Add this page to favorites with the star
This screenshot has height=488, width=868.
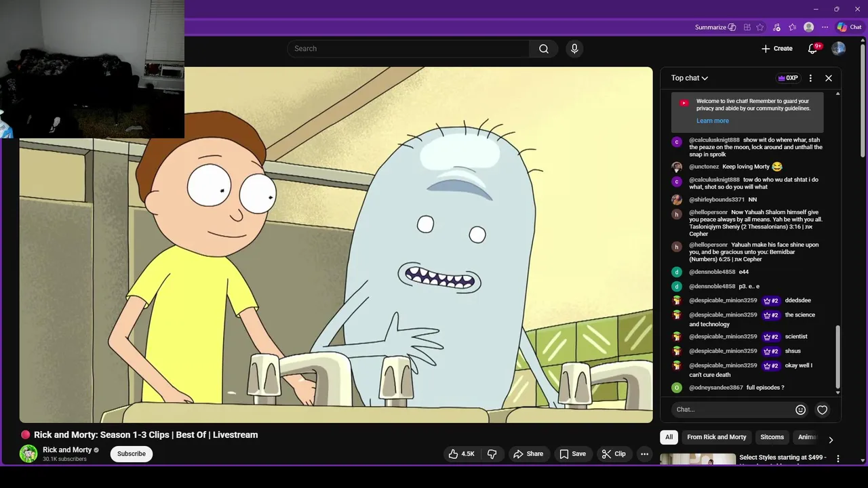(x=760, y=27)
